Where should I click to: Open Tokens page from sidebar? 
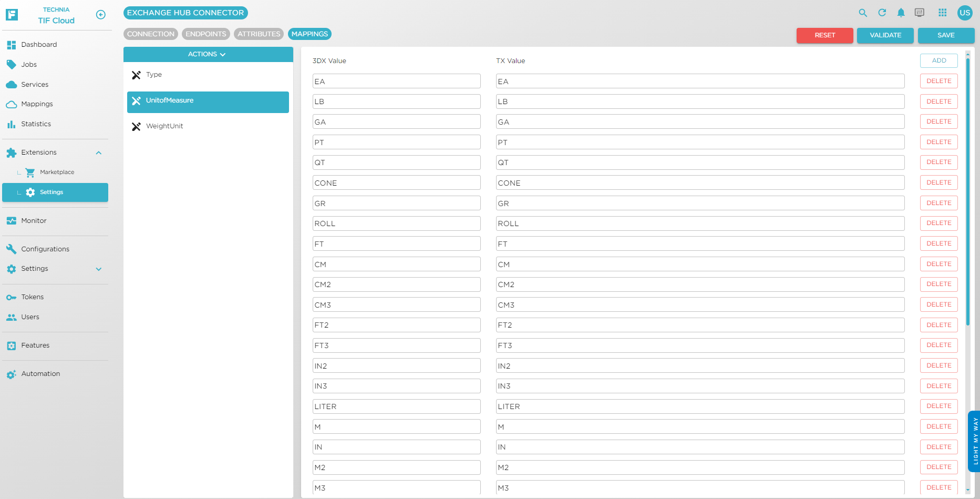point(33,297)
